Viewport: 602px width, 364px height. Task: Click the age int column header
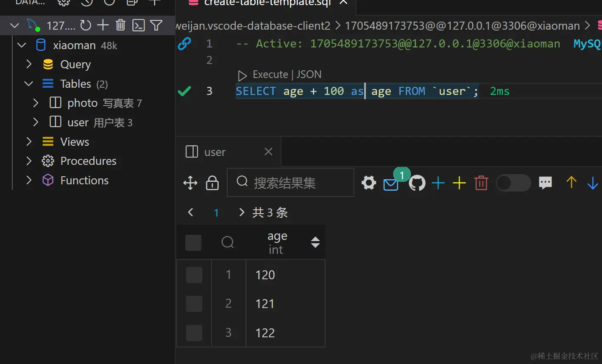coord(277,242)
